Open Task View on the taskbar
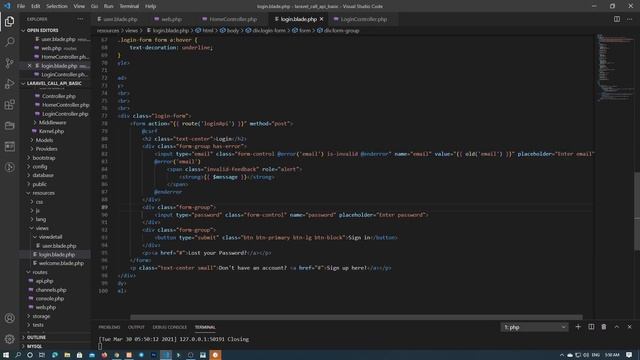 42,355
